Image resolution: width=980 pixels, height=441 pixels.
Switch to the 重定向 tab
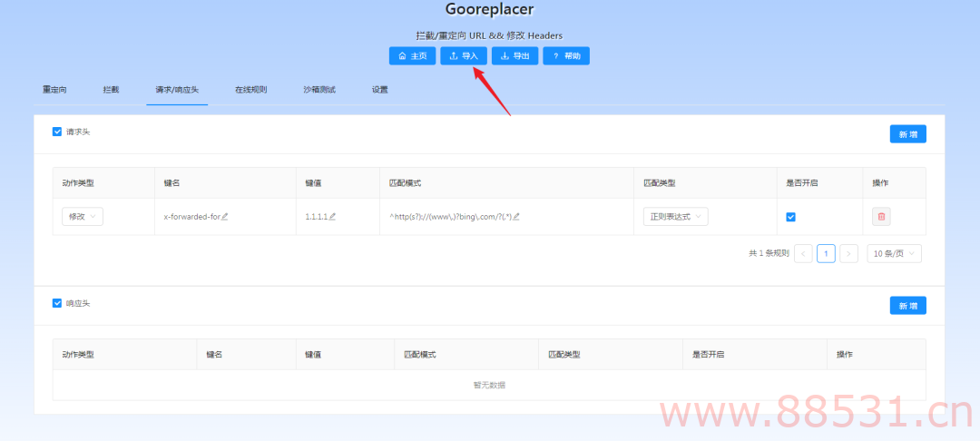[x=54, y=89]
